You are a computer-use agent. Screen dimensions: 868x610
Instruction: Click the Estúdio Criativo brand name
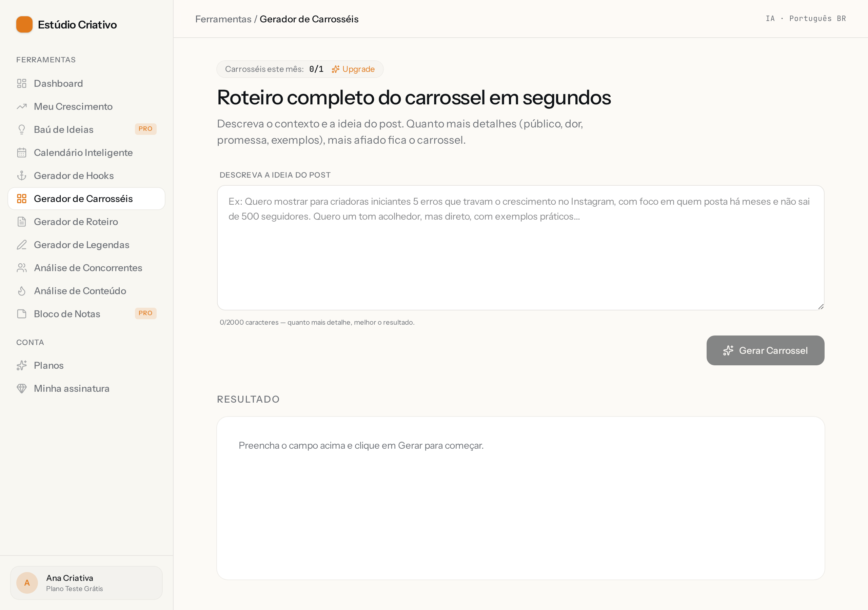tap(77, 24)
